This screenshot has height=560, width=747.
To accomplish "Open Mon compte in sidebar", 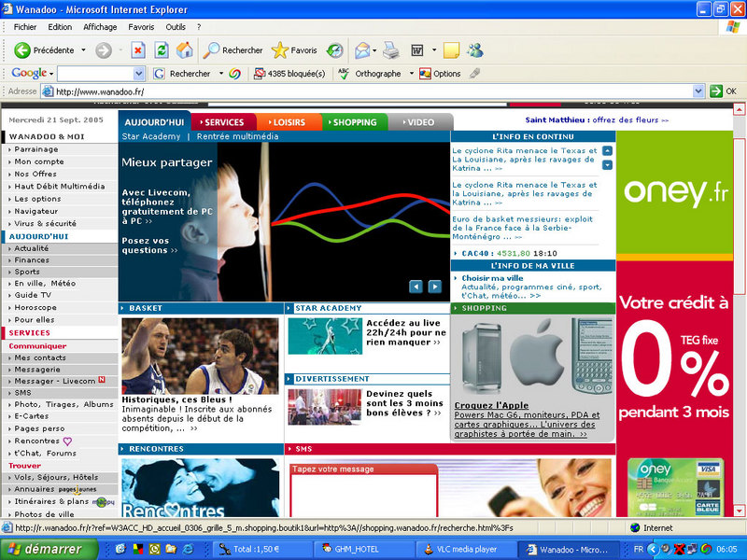I will pos(39,161).
